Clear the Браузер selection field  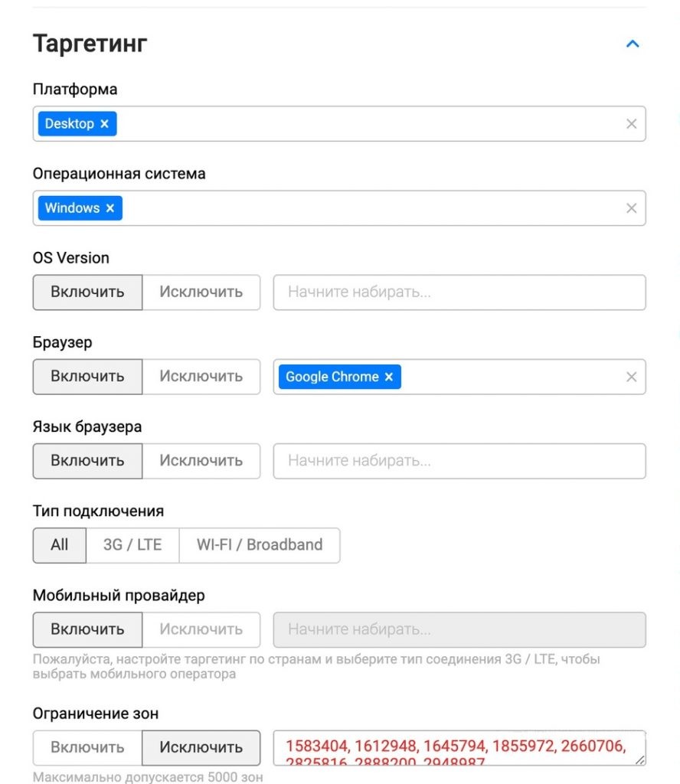[631, 376]
